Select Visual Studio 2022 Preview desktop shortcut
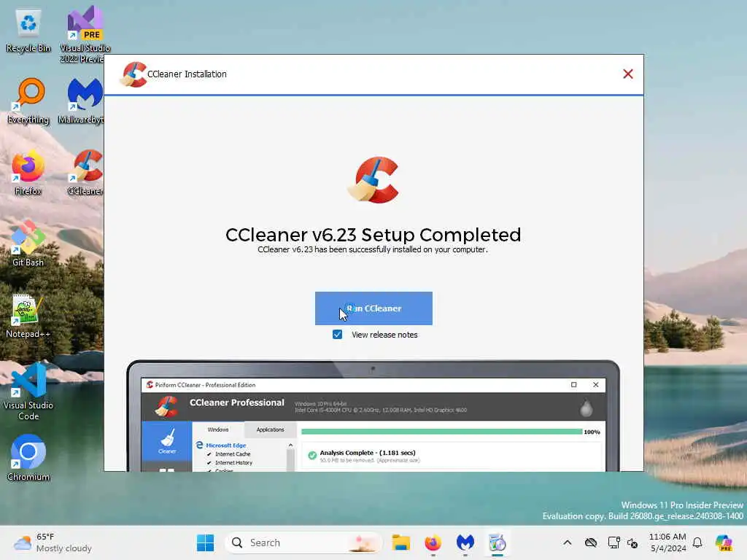Screen dimensions: 747x560 85,34
